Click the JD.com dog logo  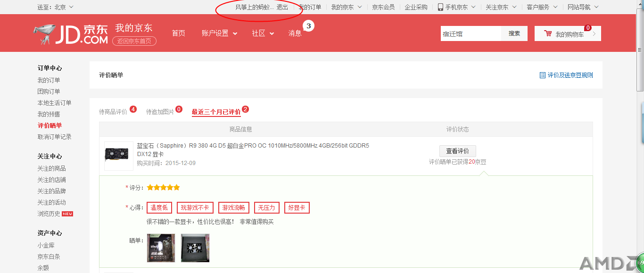coord(71,34)
